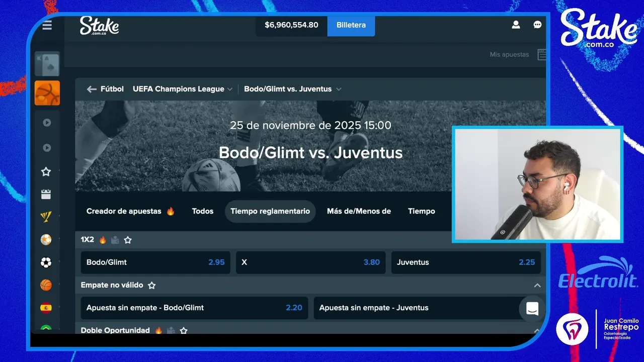Open the orange sports basketball tile in sidebar
The image size is (644, 362).
point(47,93)
